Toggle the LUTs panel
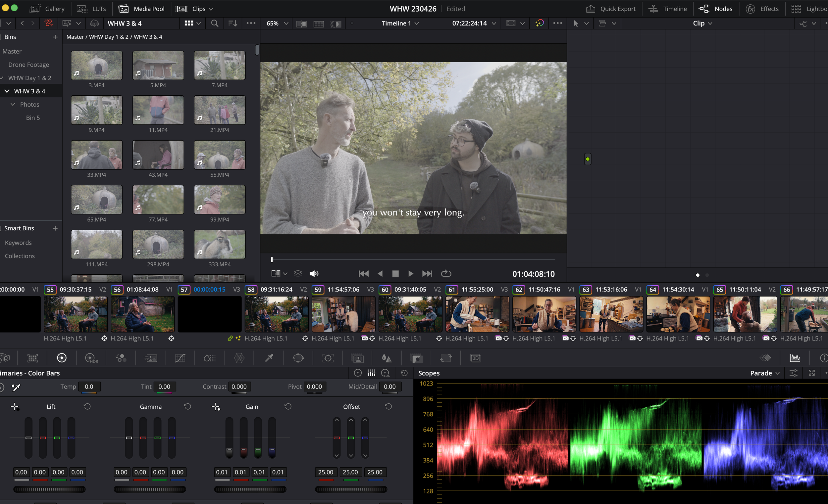This screenshot has width=828, height=504. [91, 9]
